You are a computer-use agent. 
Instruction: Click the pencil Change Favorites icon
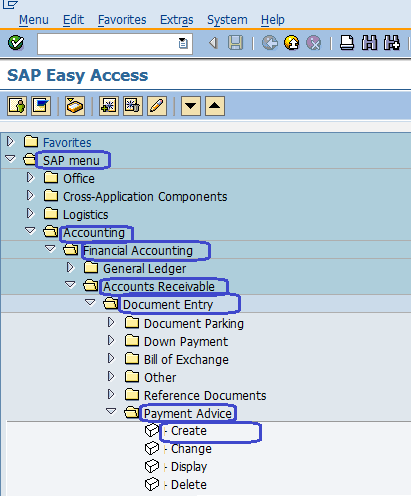click(157, 106)
